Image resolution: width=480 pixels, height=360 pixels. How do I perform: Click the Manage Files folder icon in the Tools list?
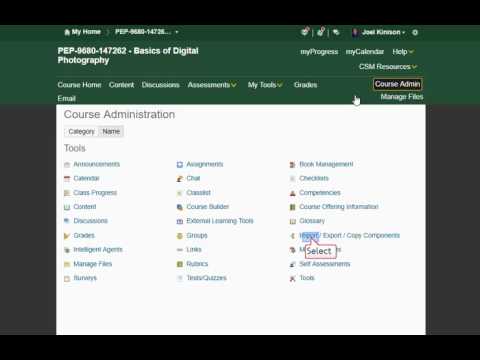point(67,264)
